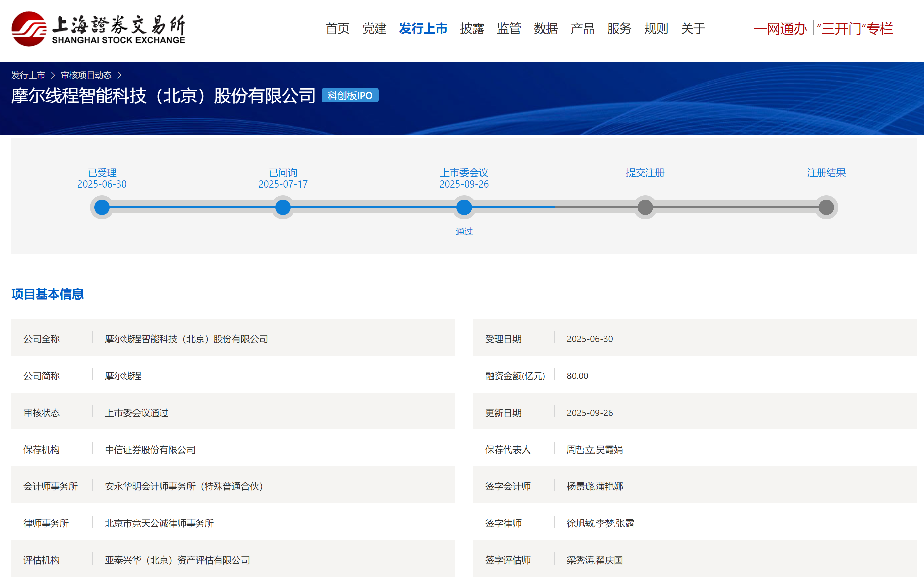Open the "三开门"专栏 link
Image resolution: width=924 pixels, height=586 pixels.
(855, 29)
